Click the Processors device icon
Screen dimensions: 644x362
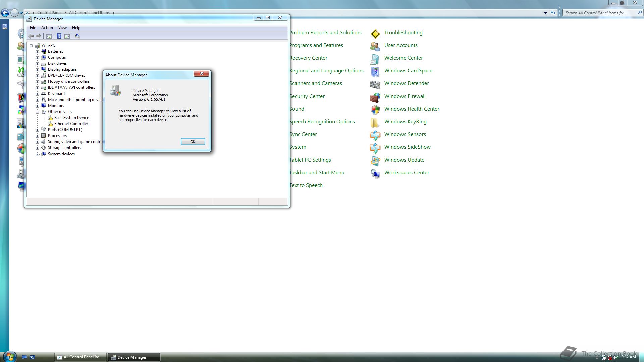tap(44, 136)
